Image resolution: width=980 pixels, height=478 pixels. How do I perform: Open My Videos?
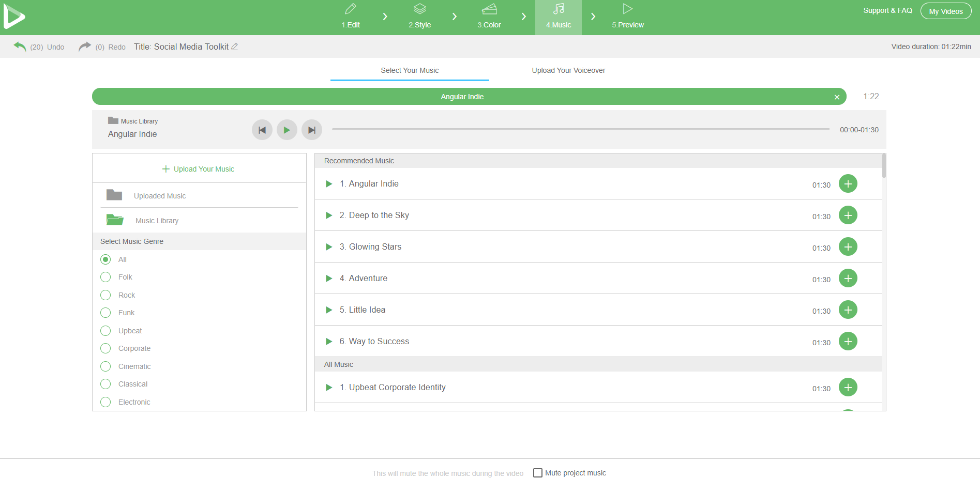(x=946, y=11)
